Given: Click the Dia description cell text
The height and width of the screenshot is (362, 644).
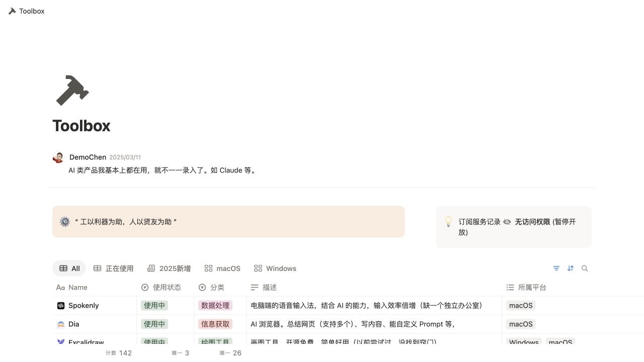Looking at the screenshot, I should (x=353, y=324).
